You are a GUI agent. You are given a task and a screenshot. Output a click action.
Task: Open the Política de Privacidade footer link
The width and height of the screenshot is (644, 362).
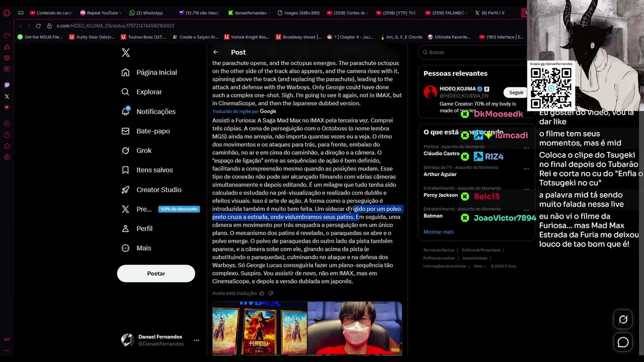[481, 250]
